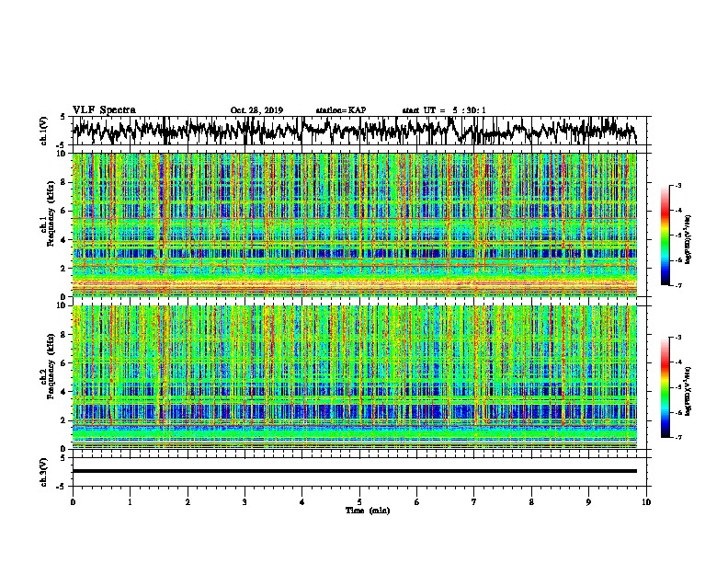
Task: Click the time axis tick label "3"
Action: (245, 502)
